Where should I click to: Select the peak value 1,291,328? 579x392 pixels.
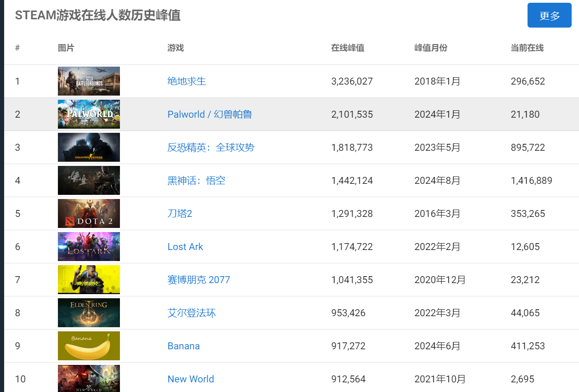tap(352, 214)
